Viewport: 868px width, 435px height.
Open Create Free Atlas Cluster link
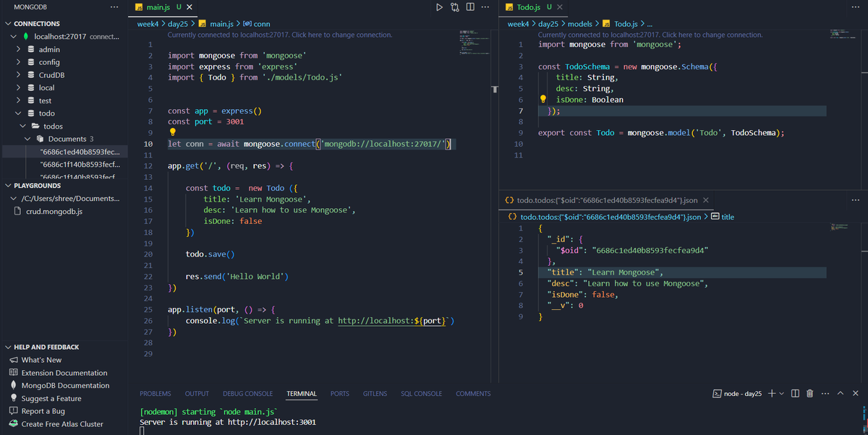(62, 424)
